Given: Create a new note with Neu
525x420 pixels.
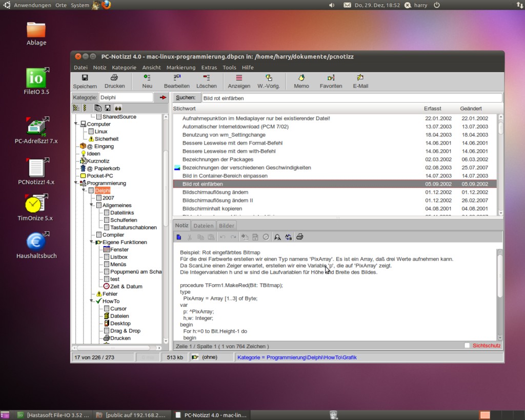Looking at the screenshot, I should point(147,82).
